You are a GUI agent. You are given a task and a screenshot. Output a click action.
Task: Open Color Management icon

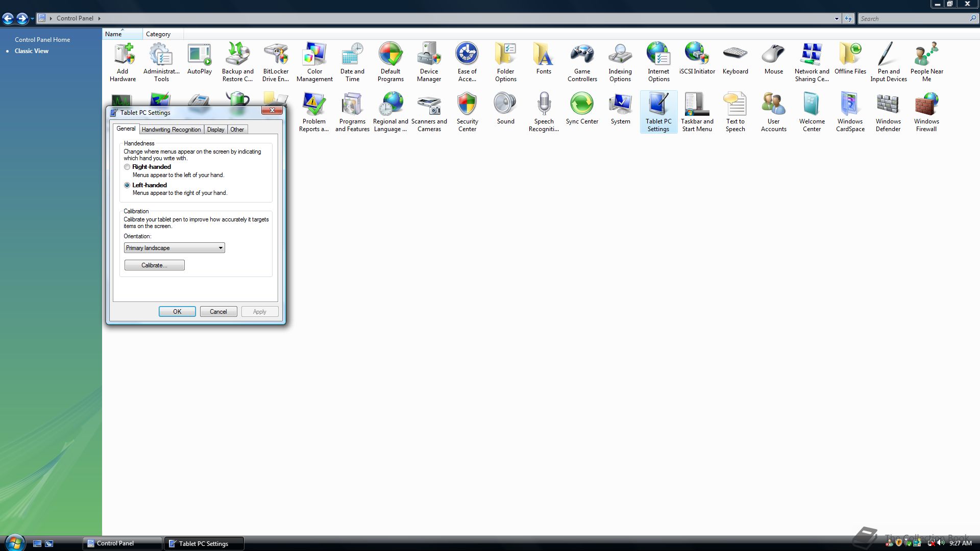coord(314,62)
